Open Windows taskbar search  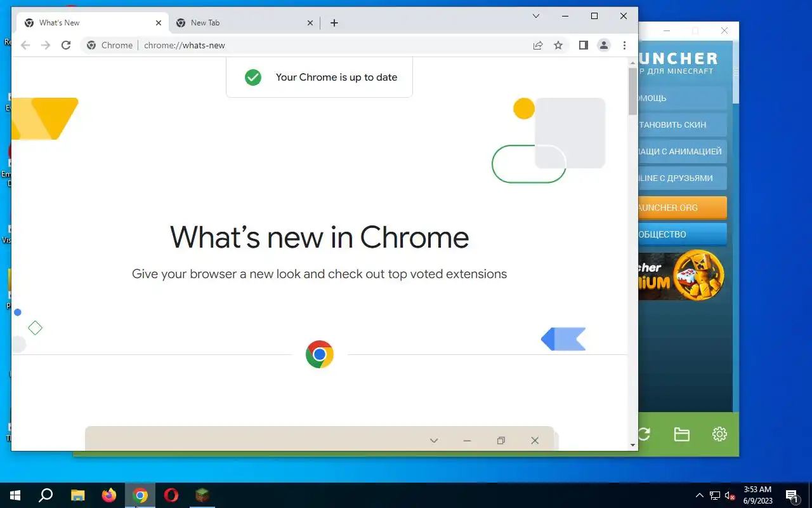[x=46, y=495]
